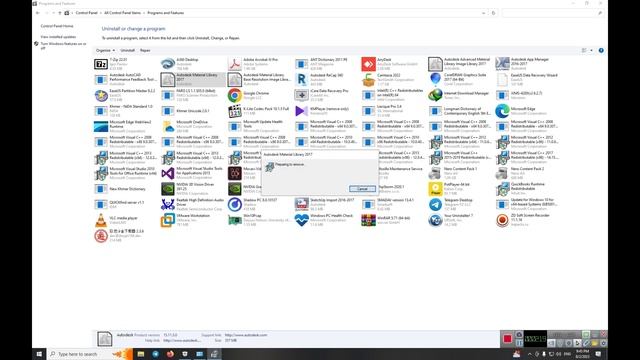Select the Your Uninstaller entry
Screen dimensions: 640x360
pyautogui.click(x=460, y=220)
